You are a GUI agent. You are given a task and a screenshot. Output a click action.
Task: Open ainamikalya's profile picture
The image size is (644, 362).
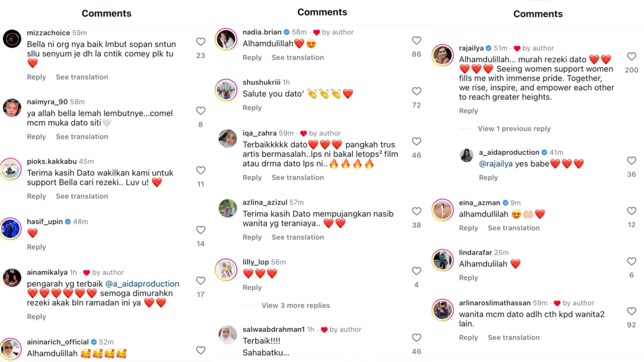[x=12, y=278]
